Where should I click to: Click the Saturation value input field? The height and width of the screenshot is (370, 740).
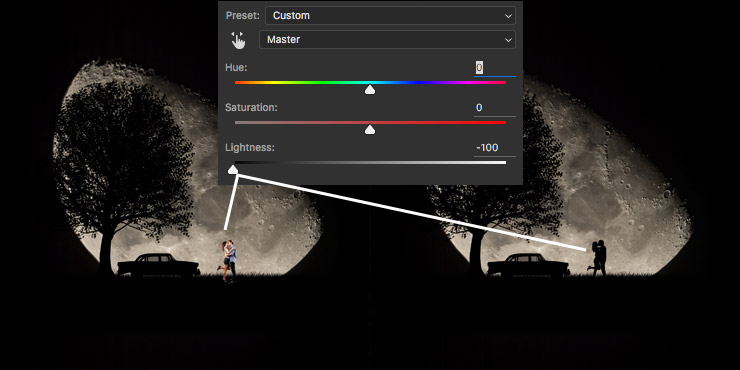495,108
